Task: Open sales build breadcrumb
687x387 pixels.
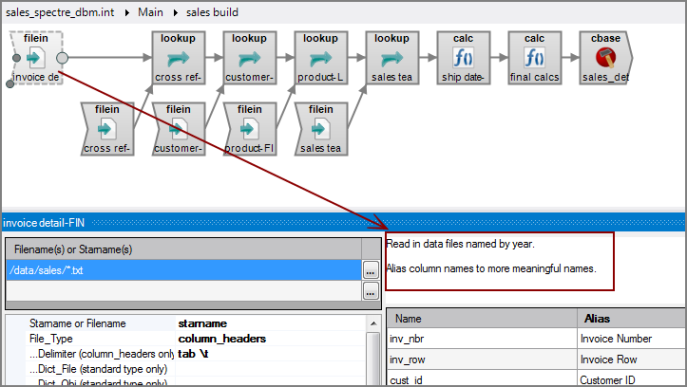Action: 212,12
